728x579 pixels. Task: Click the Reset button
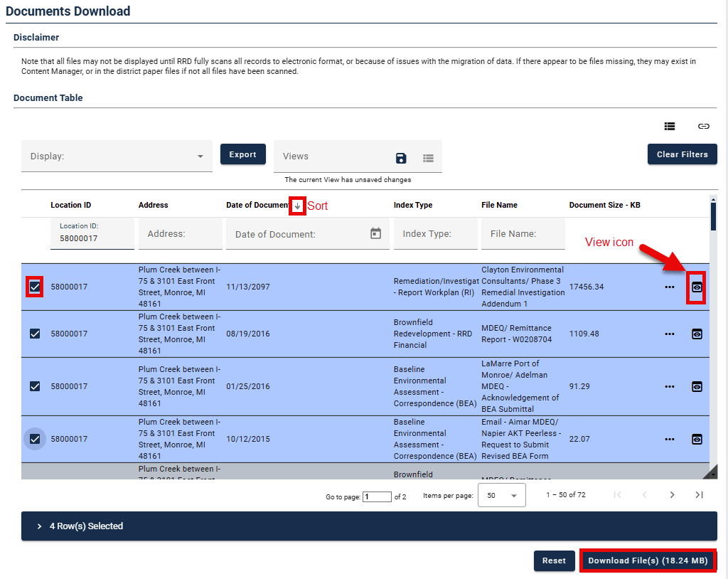[x=554, y=561]
